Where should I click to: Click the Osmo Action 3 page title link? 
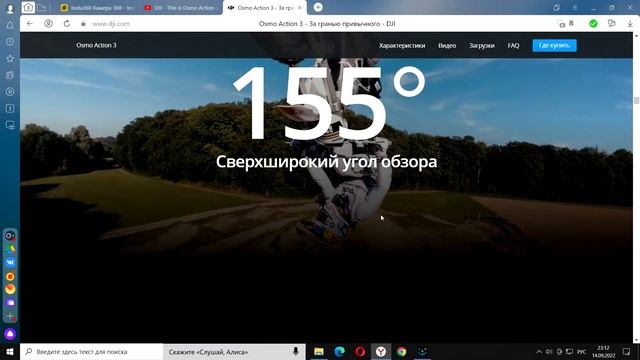(x=96, y=45)
